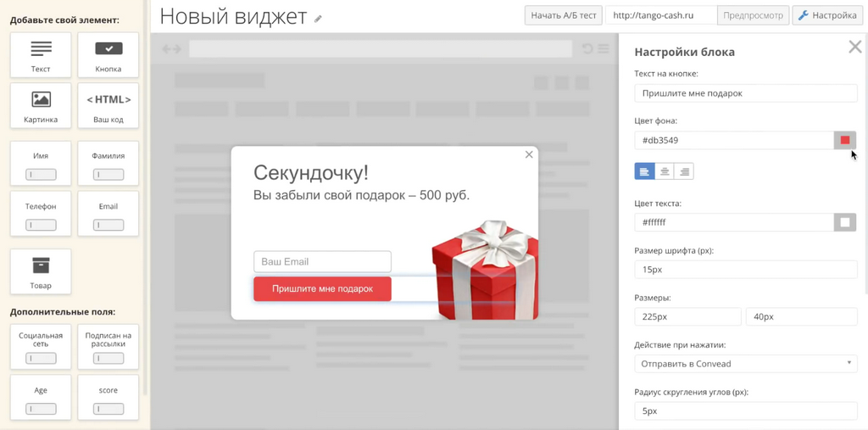The height and width of the screenshot is (430, 868).
Task: Click the http://tango-cash.ru URL field
Action: click(x=661, y=15)
